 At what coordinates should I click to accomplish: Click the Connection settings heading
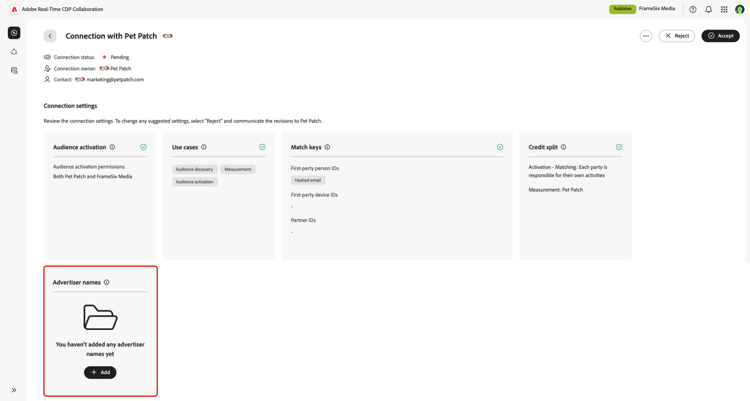pos(70,106)
